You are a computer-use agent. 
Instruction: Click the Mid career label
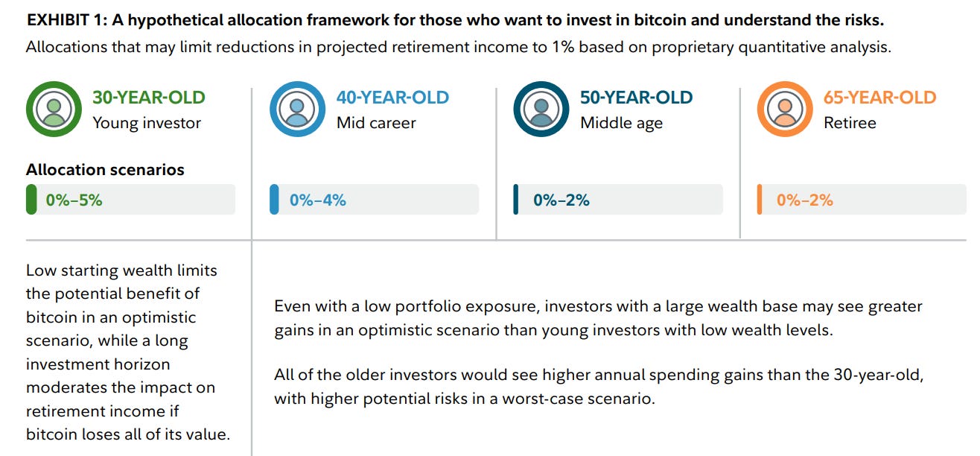(x=376, y=123)
